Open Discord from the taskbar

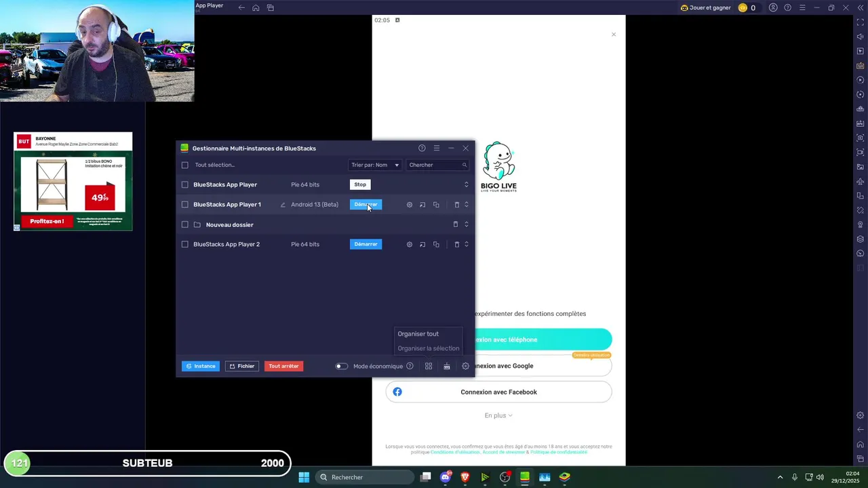[x=446, y=477]
